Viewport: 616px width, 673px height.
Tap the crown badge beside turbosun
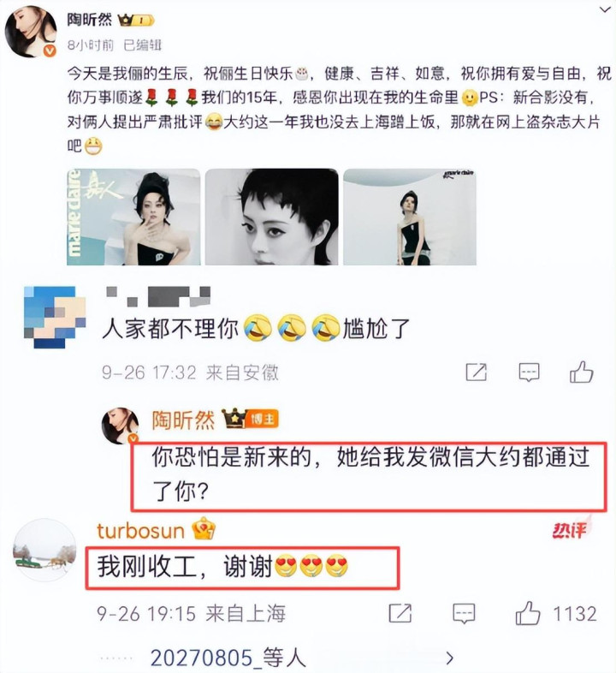(x=204, y=528)
